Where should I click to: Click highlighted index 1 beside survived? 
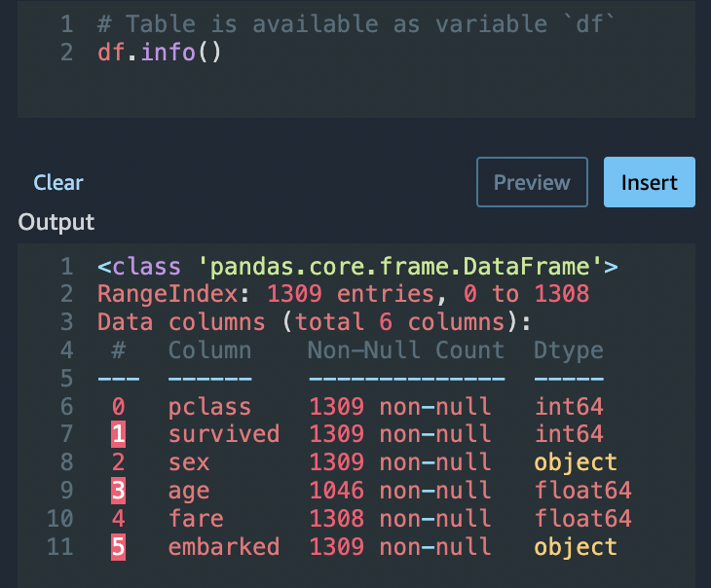click(118, 434)
